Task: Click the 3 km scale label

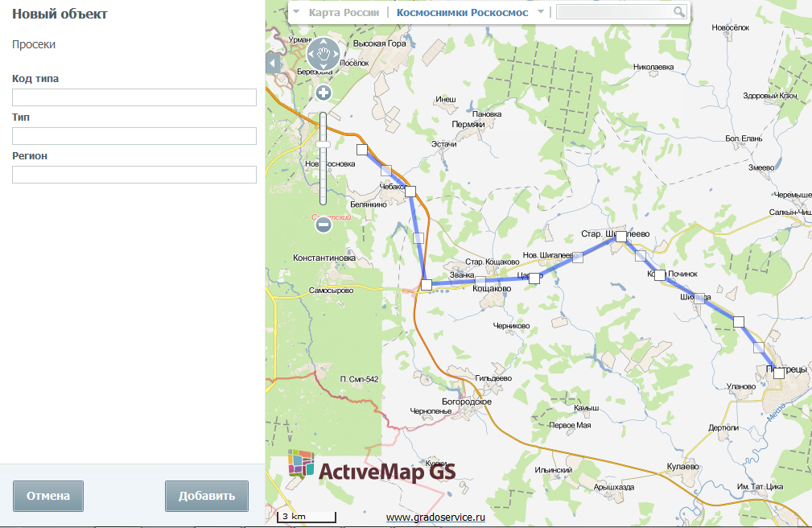Action: tap(294, 516)
